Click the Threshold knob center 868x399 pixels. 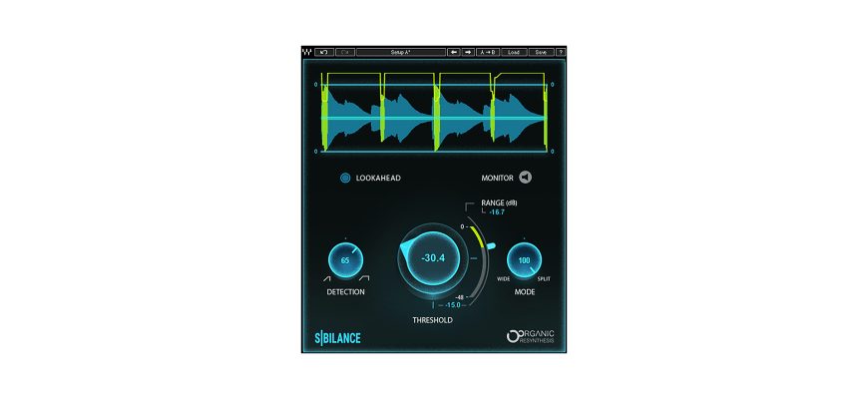[x=432, y=257]
